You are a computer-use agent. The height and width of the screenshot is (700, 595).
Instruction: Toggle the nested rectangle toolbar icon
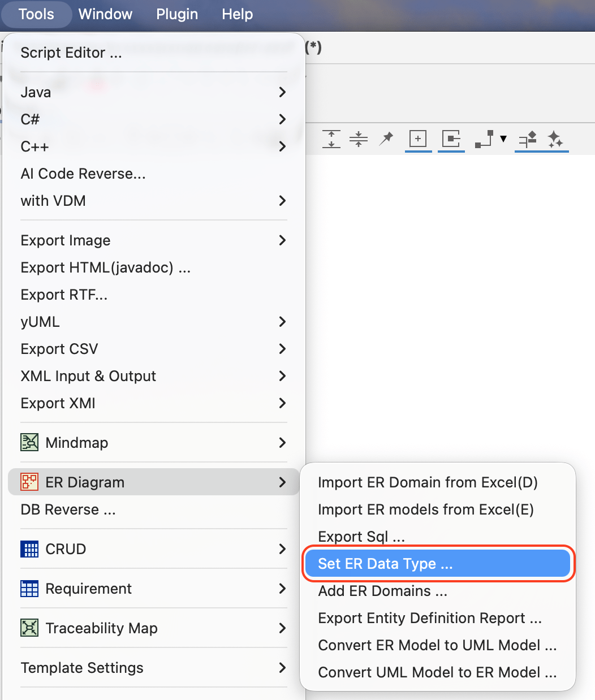tap(451, 139)
